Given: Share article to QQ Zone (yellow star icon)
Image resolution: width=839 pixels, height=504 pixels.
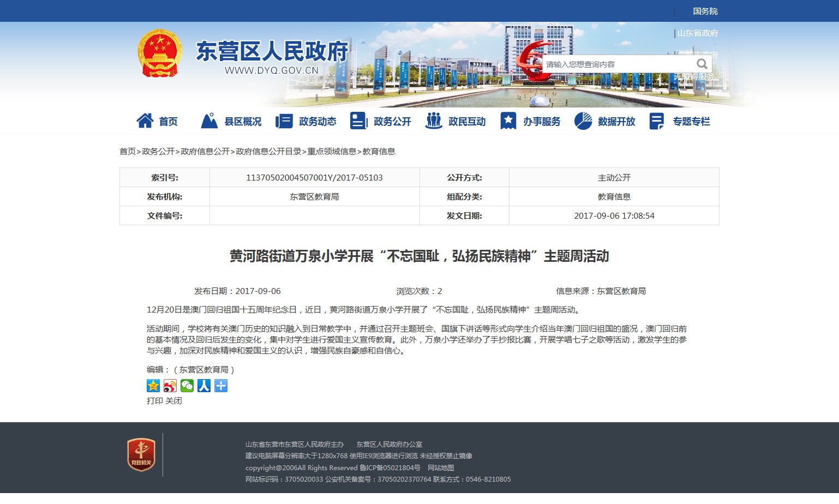Looking at the screenshot, I should pyautogui.click(x=153, y=386).
